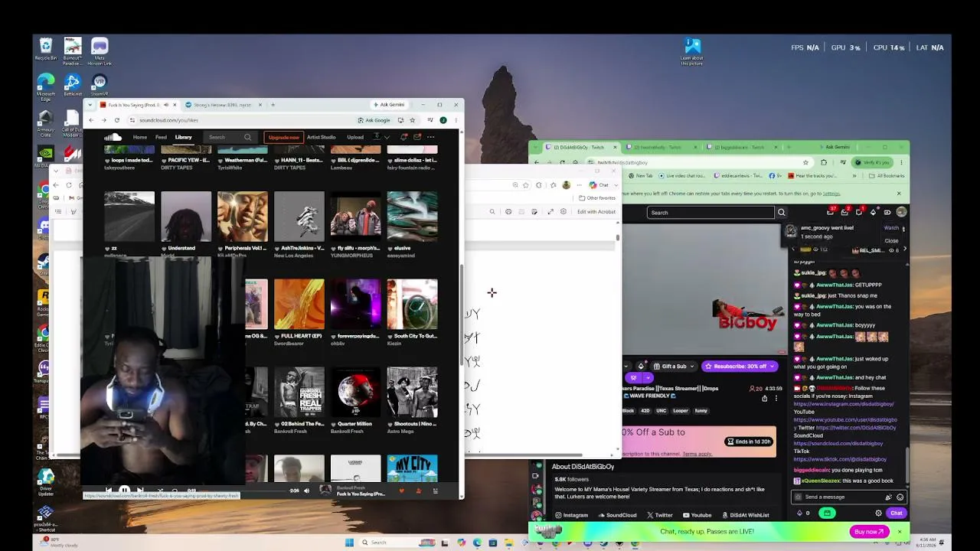Image resolution: width=980 pixels, height=551 pixels.
Task: Open the SoundCloud Feed page
Action: pos(161,137)
